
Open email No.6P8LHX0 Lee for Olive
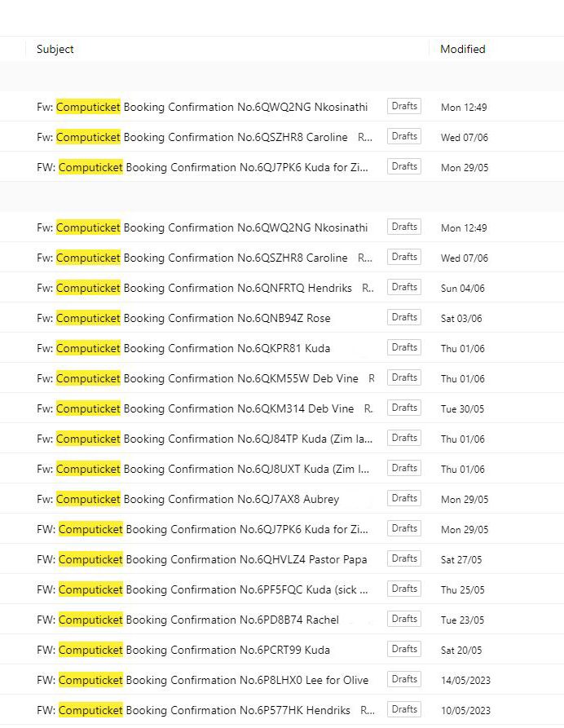(x=202, y=680)
